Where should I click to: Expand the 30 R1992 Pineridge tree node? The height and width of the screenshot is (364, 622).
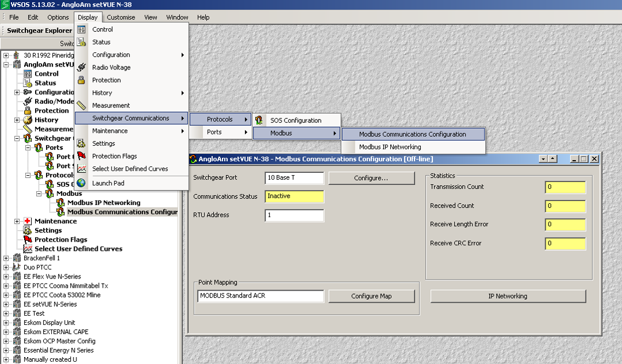coord(6,56)
